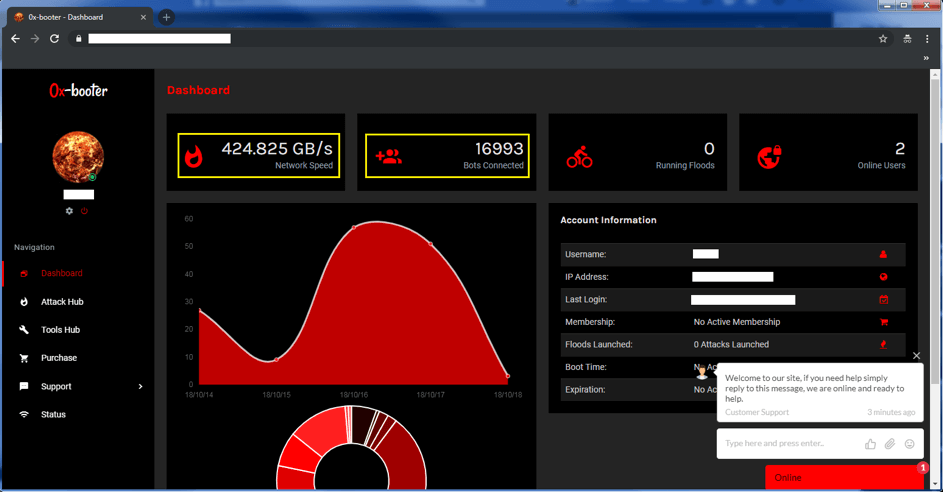Click the paperclip attachment icon in chat
The image size is (943, 492).
(889, 444)
